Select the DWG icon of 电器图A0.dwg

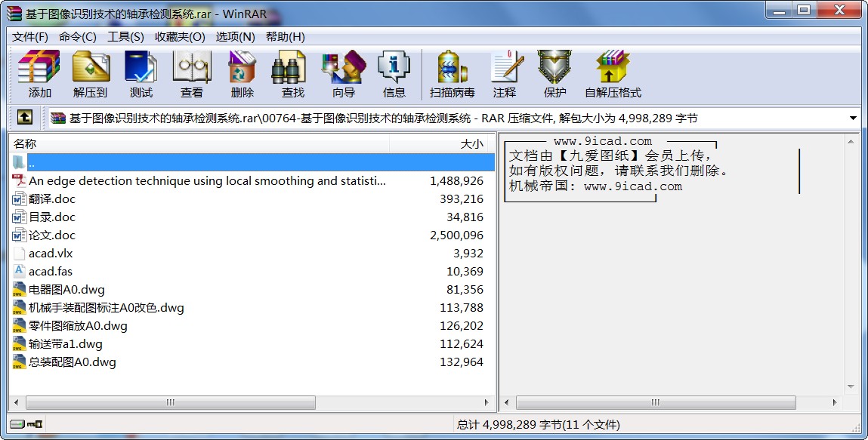(x=19, y=290)
